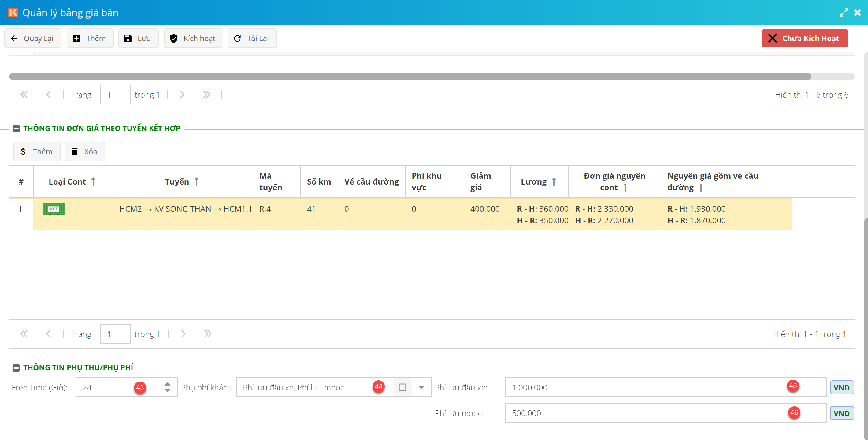The width and height of the screenshot is (868, 440).
Task: Click the Xóa trash button
Action: coord(85,151)
